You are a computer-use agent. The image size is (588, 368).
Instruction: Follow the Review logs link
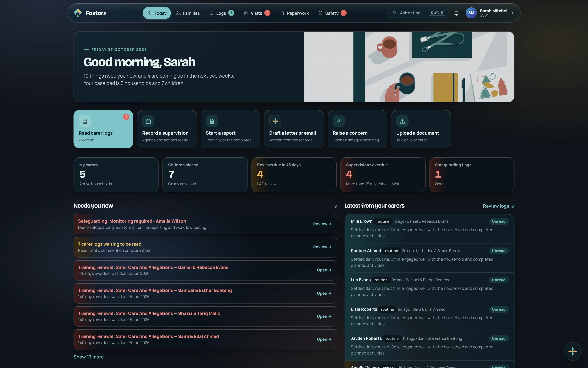click(498, 206)
